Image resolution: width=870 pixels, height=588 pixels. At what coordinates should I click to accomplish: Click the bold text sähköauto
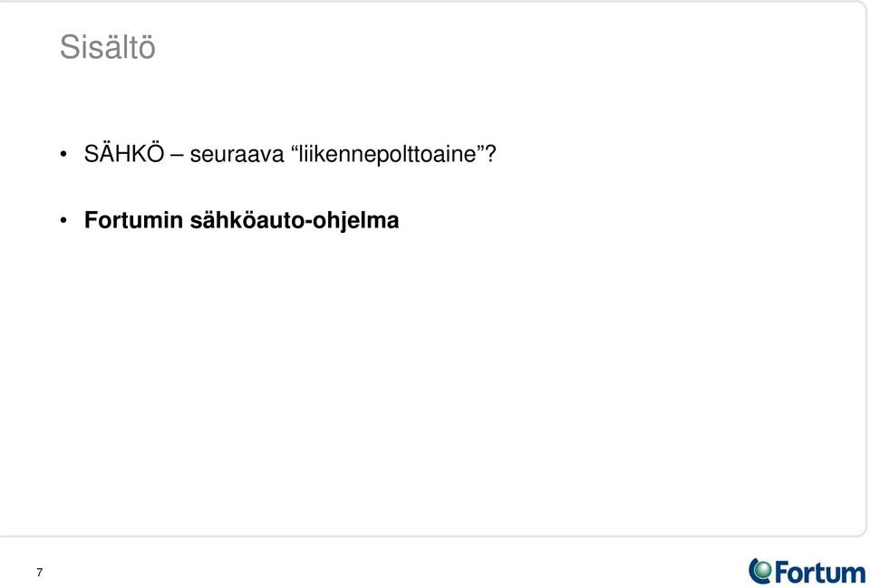coord(247,220)
